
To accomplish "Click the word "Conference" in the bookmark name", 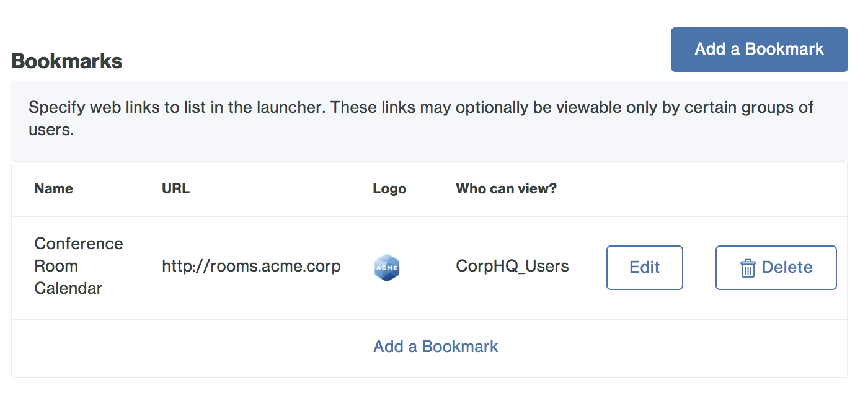I will [79, 244].
